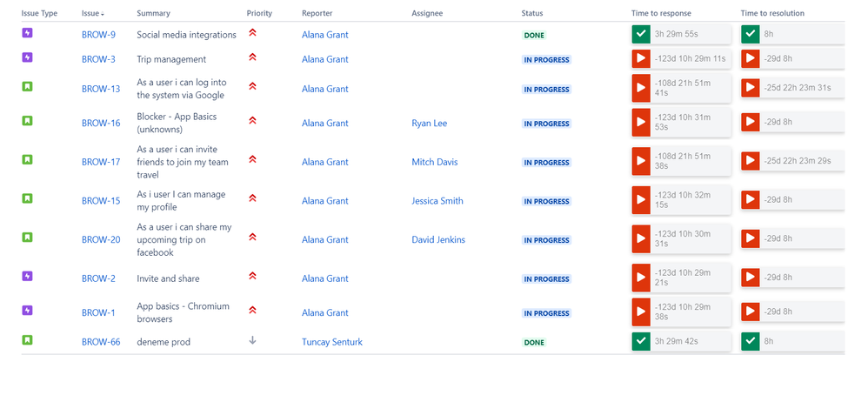This screenshot has width=868, height=409.
Task: Click the Time to resolution column header
Action: click(x=773, y=13)
